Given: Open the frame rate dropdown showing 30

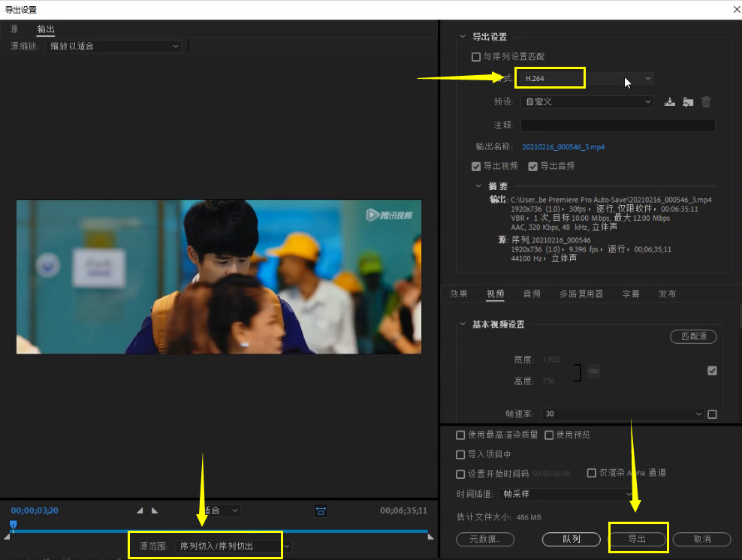Looking at the screenshot, I should tap(623, 414).
